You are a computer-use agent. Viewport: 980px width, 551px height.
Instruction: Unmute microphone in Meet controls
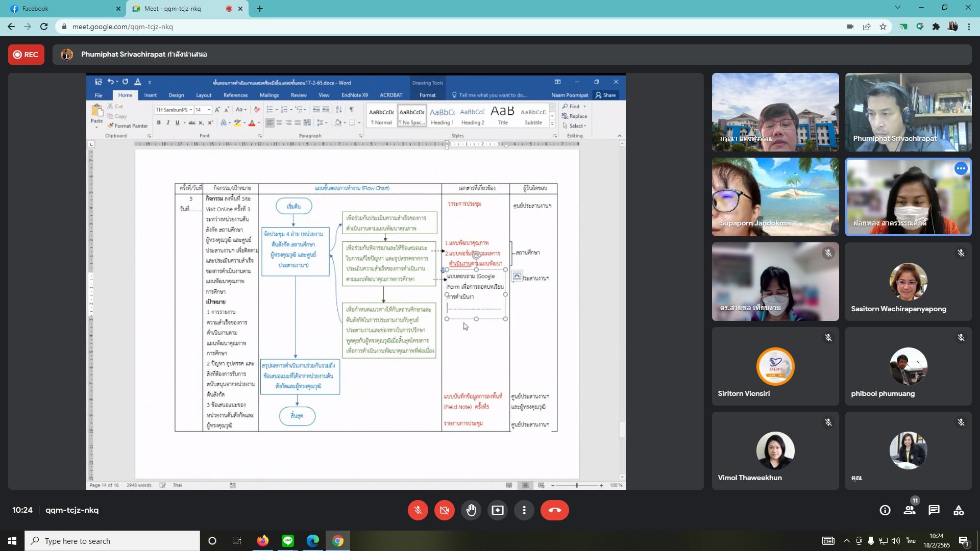tap(418, 510)
